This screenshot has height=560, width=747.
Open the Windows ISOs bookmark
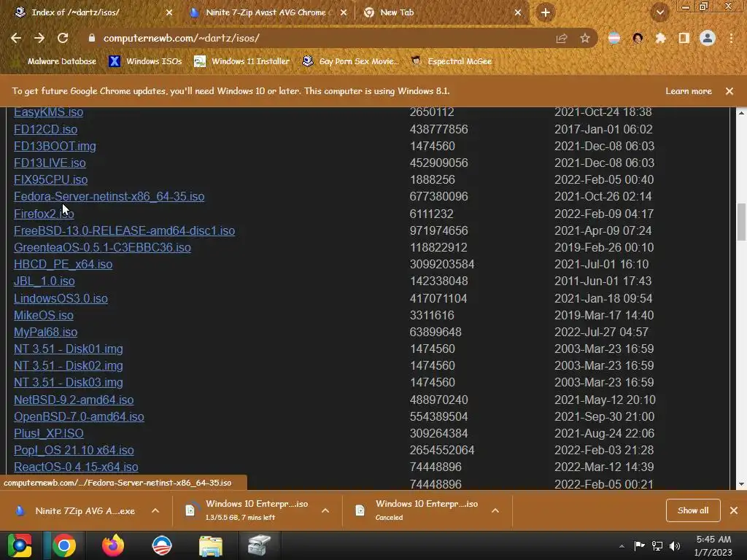click(145, 61)
